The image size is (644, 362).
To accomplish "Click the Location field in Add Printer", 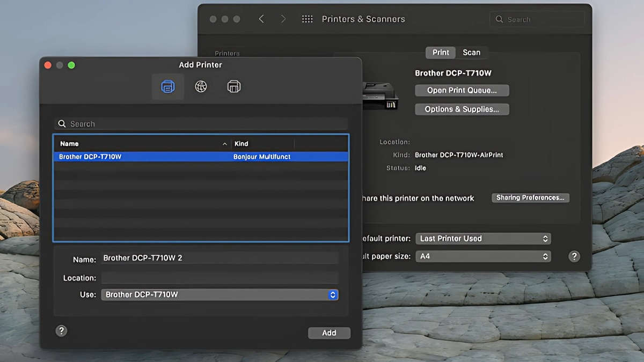I will 220,278.
